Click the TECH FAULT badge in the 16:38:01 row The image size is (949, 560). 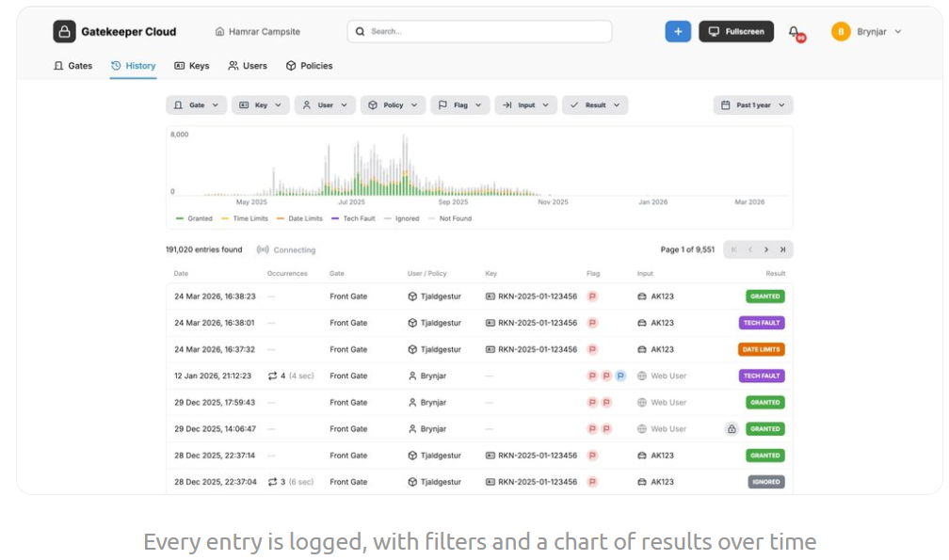(x=762, y=323)
